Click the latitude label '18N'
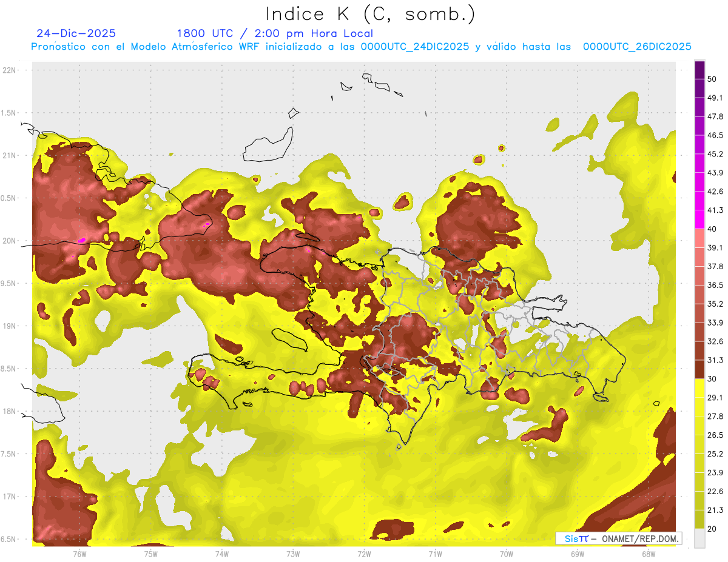This screenshot has width=728, height=562. [10, 412]
